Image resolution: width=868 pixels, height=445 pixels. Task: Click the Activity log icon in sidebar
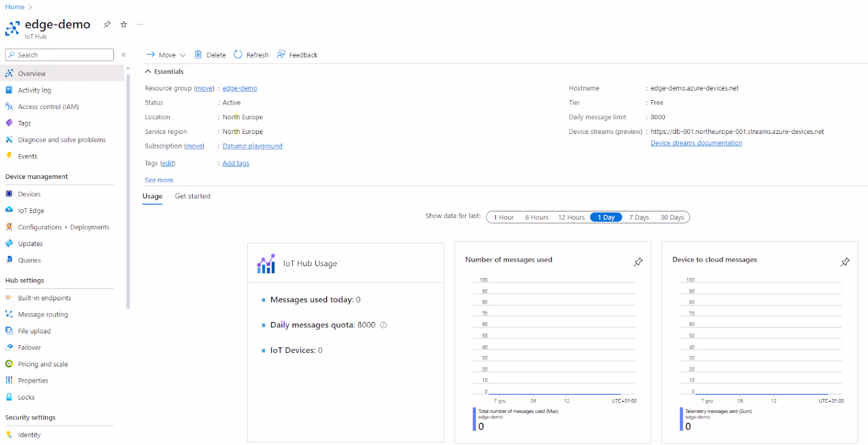click(9, 90)
